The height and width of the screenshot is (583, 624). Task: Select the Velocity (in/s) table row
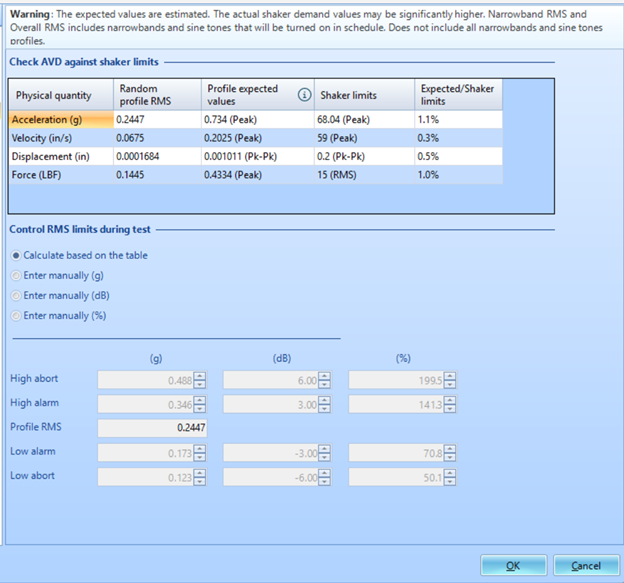click(x=58, y=137)
